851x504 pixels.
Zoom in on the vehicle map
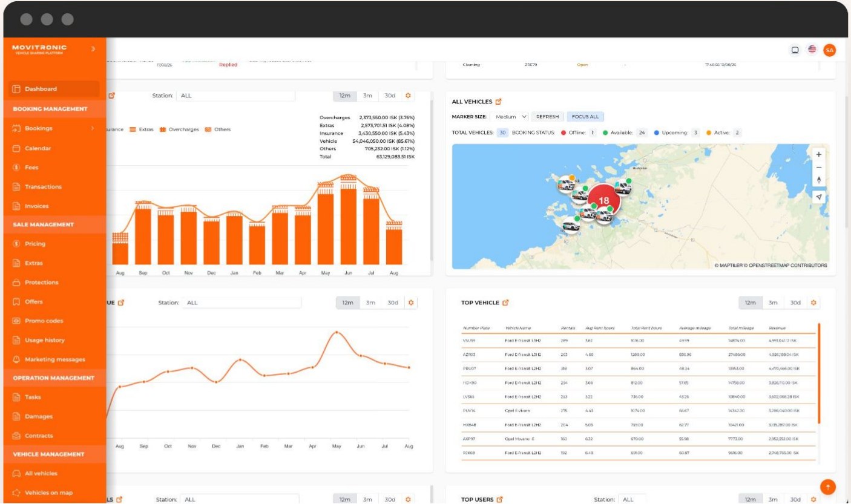(x=819, y=154)
